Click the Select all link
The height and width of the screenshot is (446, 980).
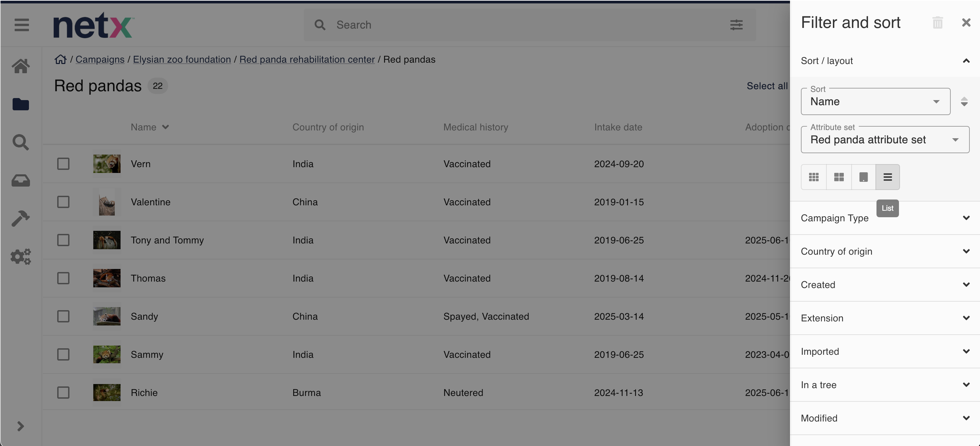766,86
